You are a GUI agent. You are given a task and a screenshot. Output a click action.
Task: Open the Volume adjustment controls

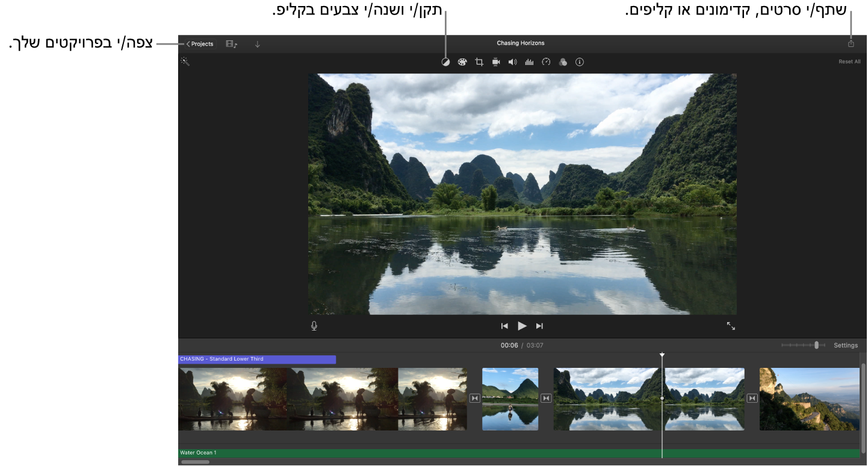pyautogui.click(x=512, y=61)
